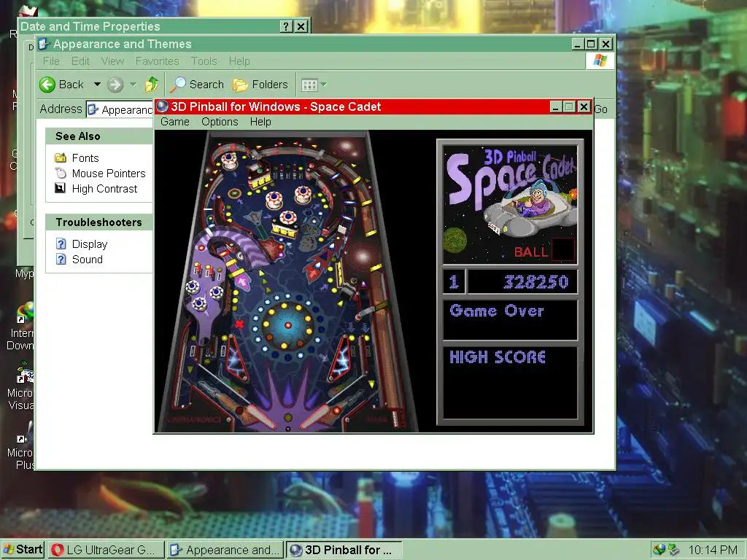The height and width of the screenshot is (560, 747).
Task: Click the second system tray network icon
Action: pyautogui.click(x=673, y=550)
